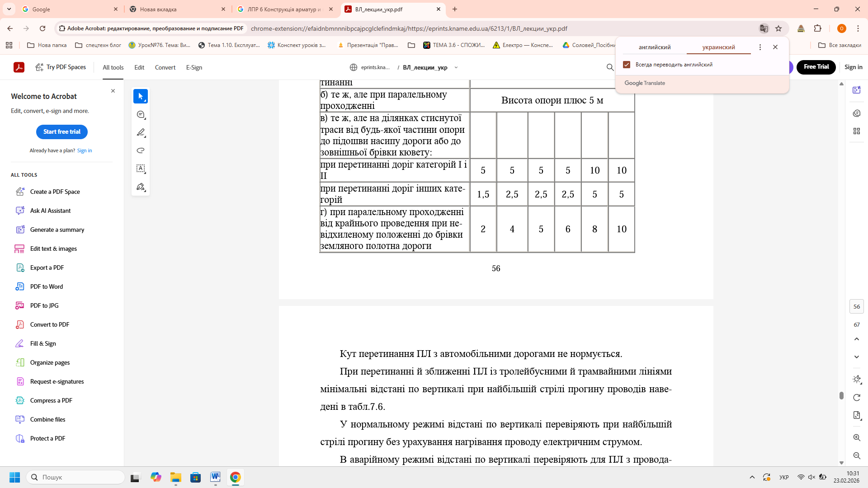Click the document vertical scrollbar thumb

841,396
